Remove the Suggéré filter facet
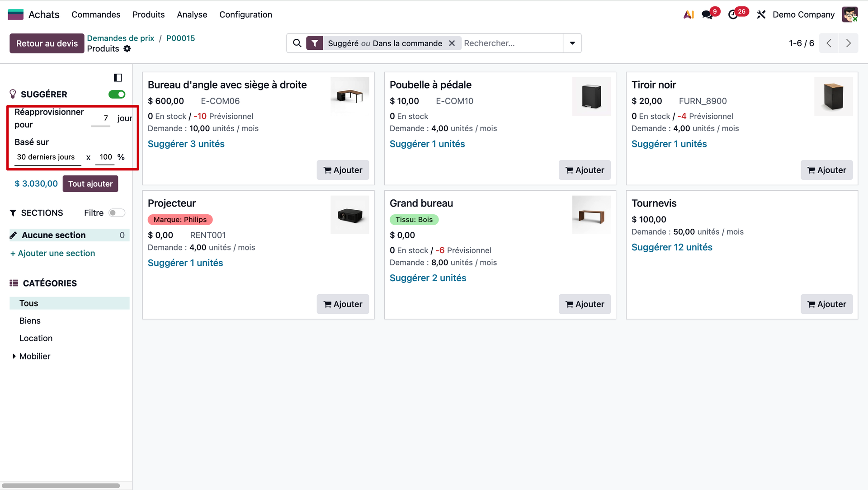Viewport: 868px width, 490px height. tap(452, 43)
